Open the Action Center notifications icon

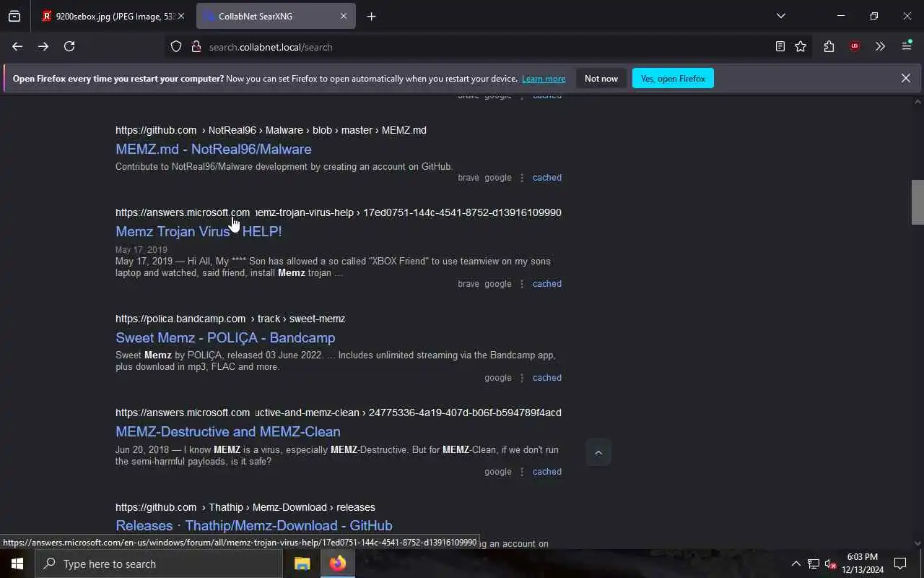[x=900, y=564]
